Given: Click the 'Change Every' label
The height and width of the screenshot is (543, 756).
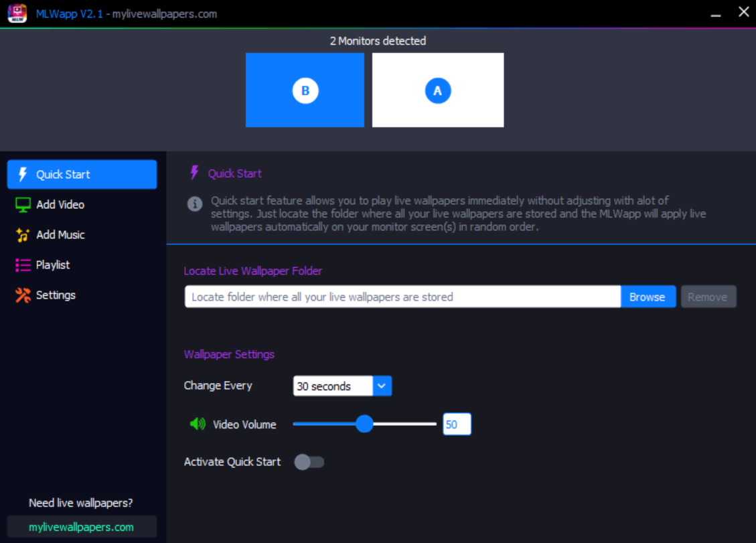Looking at the screenshot, I should tap(218, 386).
